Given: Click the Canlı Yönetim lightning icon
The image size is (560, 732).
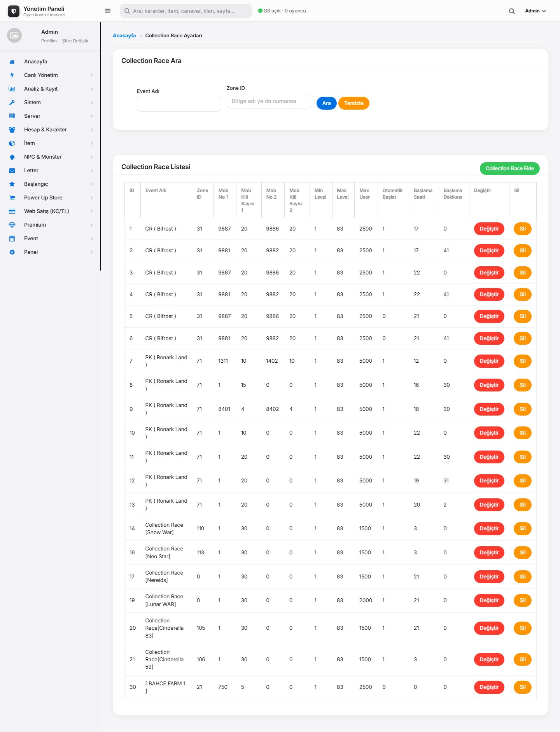Looking at the screenshot, I should click(12, 75).
